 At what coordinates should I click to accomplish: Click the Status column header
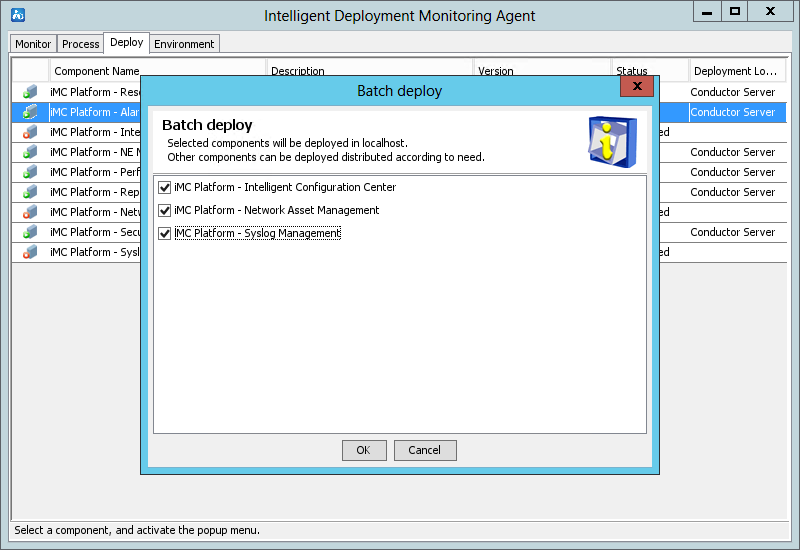click(650, 71)
